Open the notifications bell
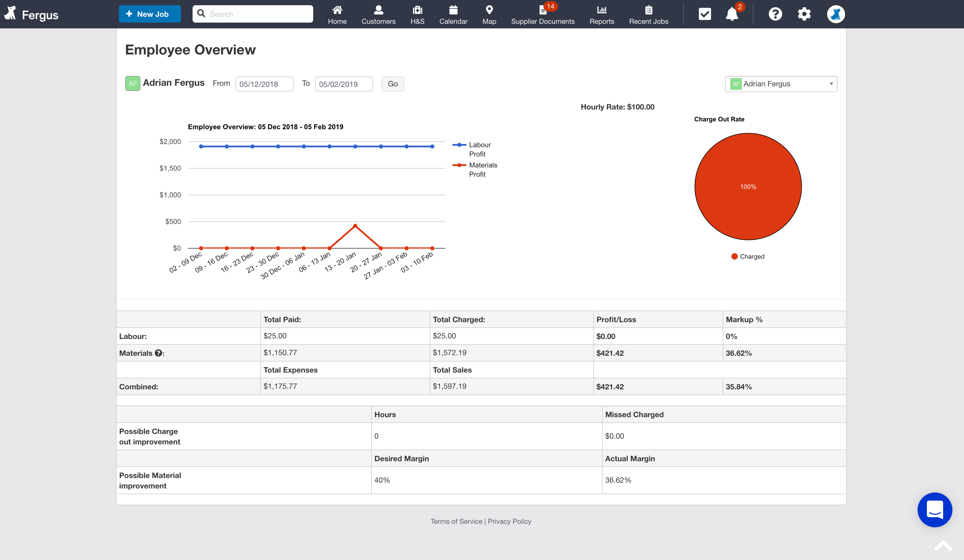964x560 pixels. pos(731,14)
